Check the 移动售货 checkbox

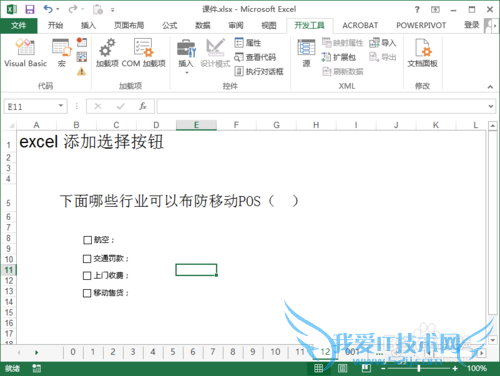pos(87,293)
